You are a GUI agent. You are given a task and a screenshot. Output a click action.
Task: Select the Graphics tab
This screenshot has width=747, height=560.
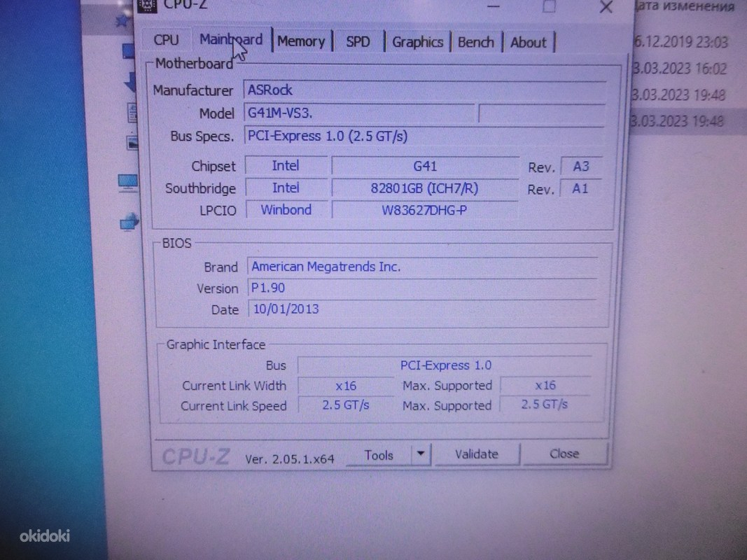tap(417, 42)
